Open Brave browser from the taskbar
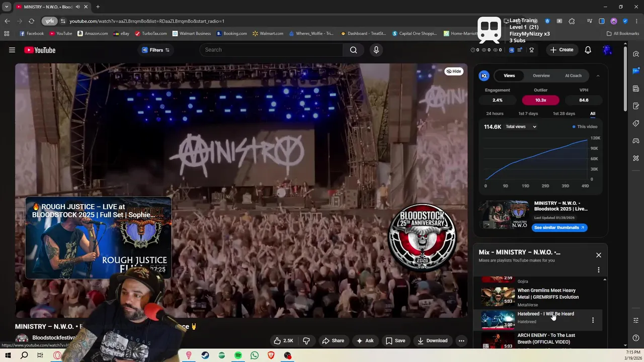644x362 pixels. (271, 355)
